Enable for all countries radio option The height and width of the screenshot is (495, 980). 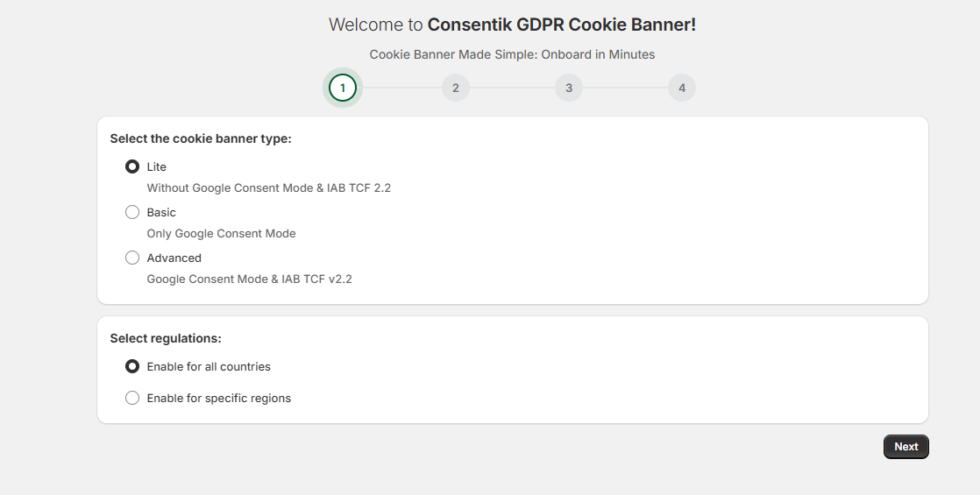132,366
